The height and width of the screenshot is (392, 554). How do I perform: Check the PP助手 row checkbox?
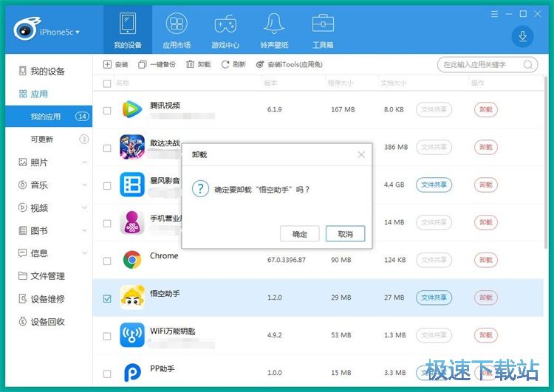[x=107, y=374]
